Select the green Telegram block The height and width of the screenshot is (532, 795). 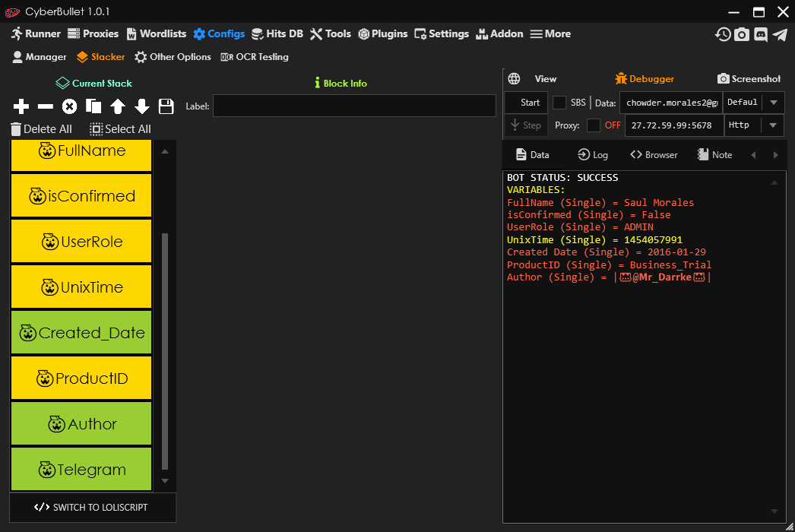pos(81,469)
